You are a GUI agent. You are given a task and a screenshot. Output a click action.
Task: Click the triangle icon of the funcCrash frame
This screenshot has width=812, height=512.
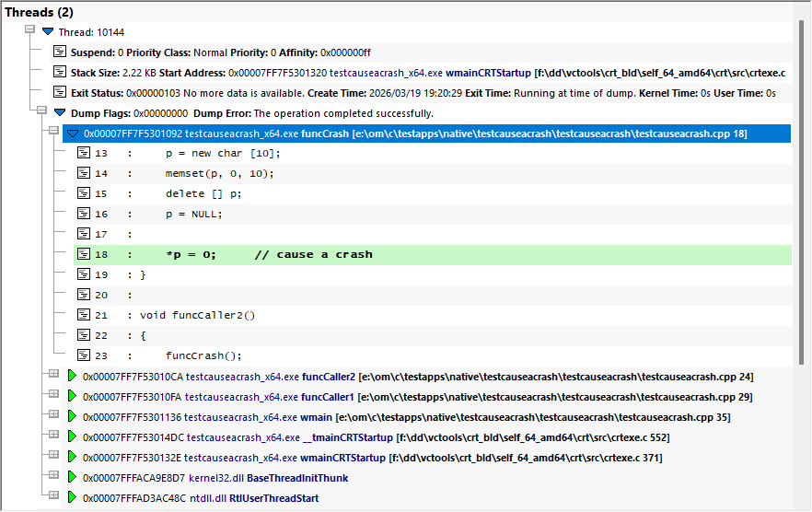click(73, 134)
